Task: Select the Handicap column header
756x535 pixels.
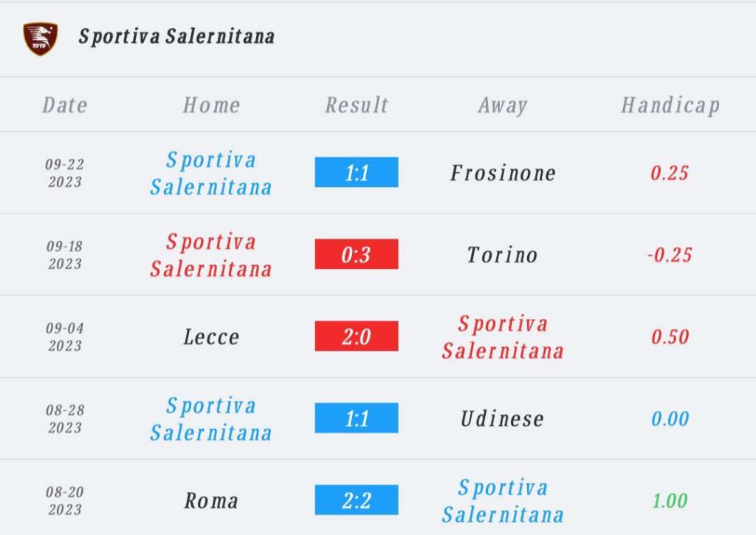Action: pyautogui.click(x=670, y=106)
